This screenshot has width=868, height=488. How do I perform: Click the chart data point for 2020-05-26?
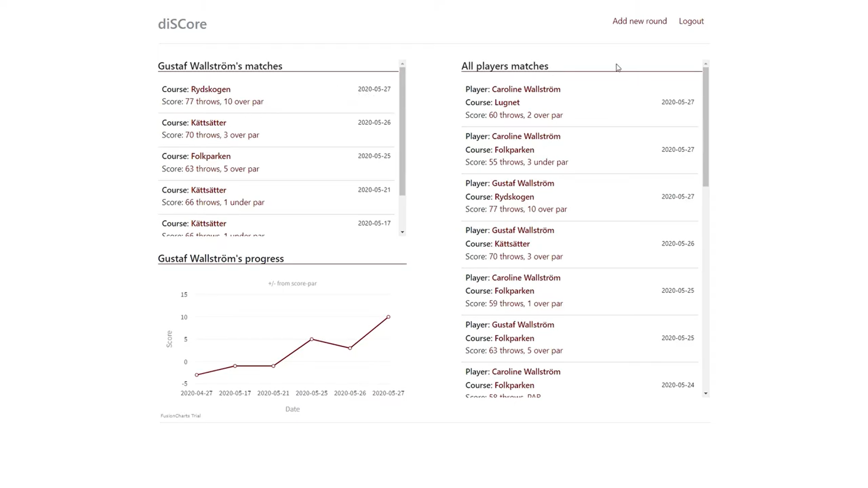point(350,348)
